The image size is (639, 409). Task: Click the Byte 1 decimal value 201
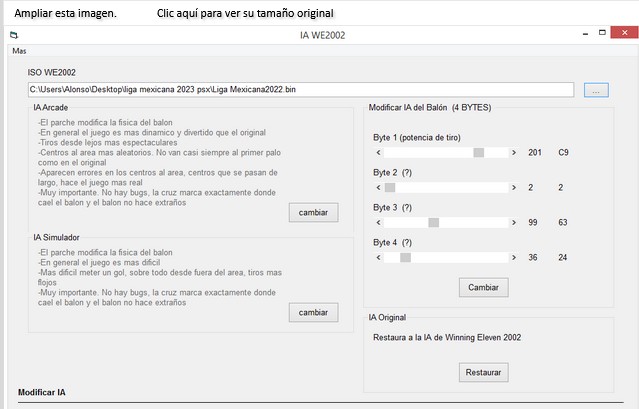click(x=535, y=152)
